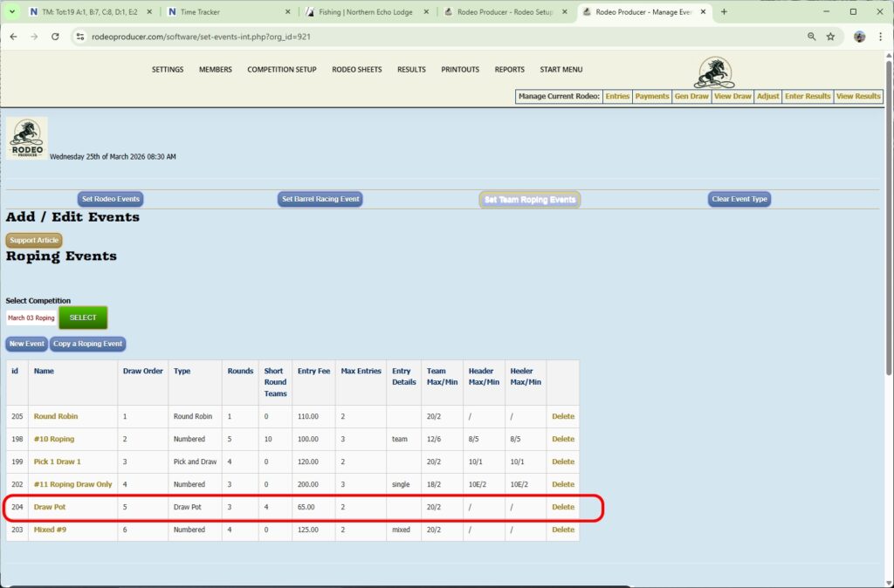Image resolution: width=894 pixels, height=588 pixels.
Task: Click the browser reload icon
Action: point(55,37)
